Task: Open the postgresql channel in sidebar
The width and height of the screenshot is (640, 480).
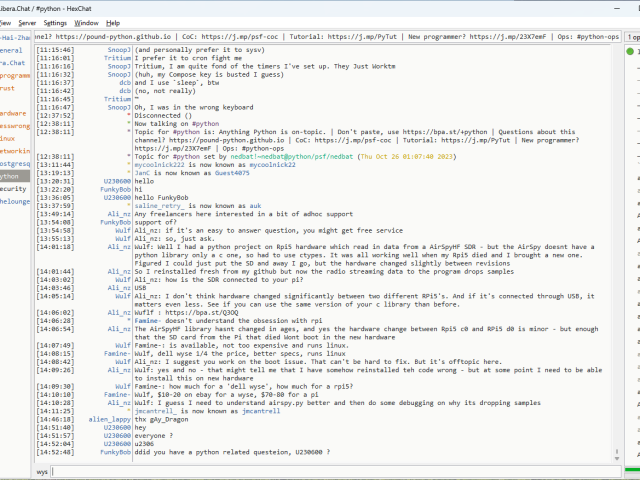Action: point(14,163)
